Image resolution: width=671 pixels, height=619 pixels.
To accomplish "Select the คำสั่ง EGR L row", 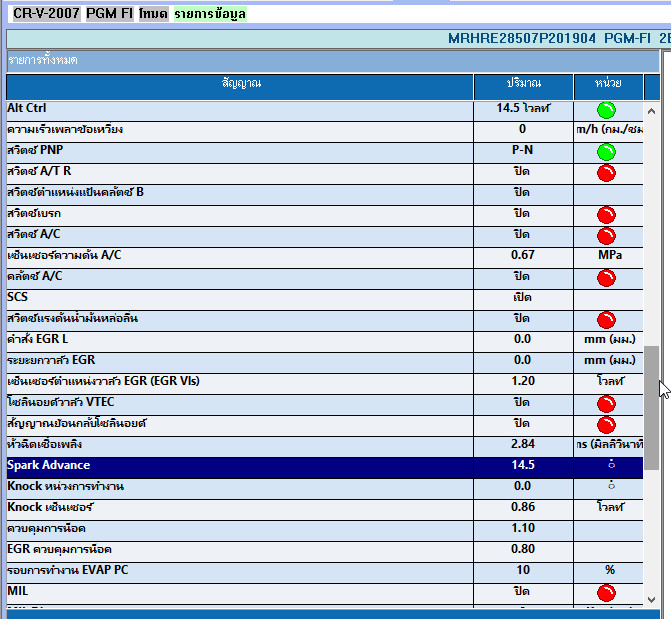I will [325, 341].
